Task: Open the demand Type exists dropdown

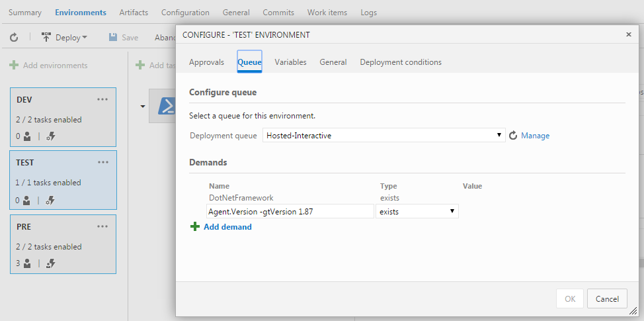Action: (417, 211)
